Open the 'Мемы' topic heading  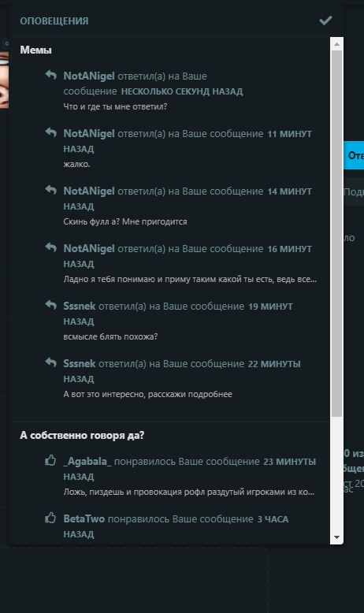[35, 50]
